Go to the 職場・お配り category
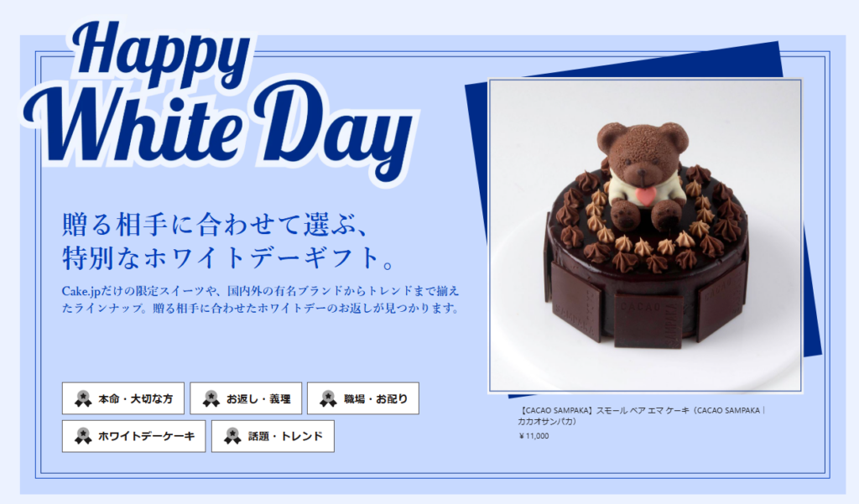 (363, 398)
